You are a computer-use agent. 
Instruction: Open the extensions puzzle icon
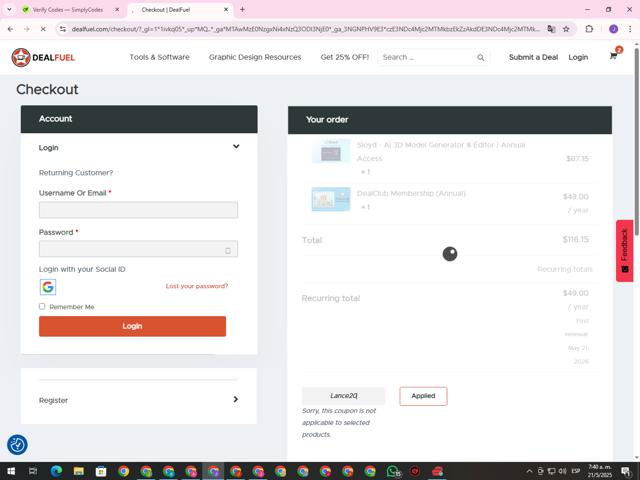[589, 29]
